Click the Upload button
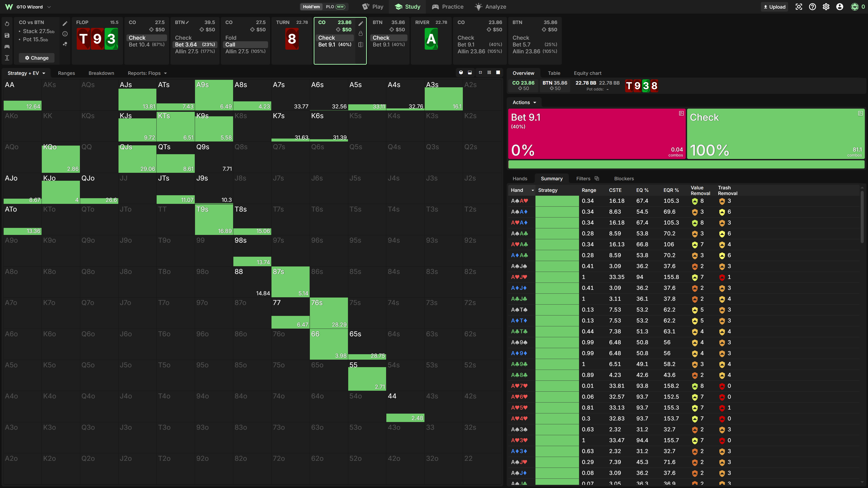This screenshot has width=868, height=488. (774, 7)
